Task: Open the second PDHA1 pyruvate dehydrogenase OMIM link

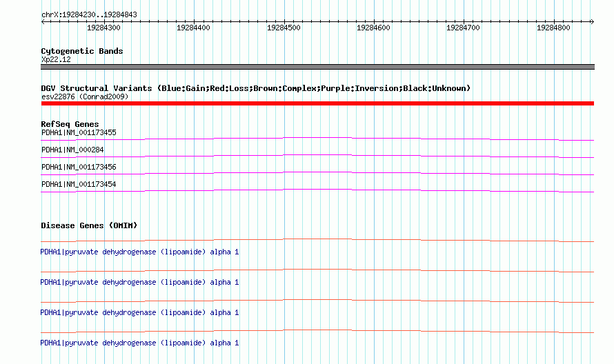Action: pos(139,282)
